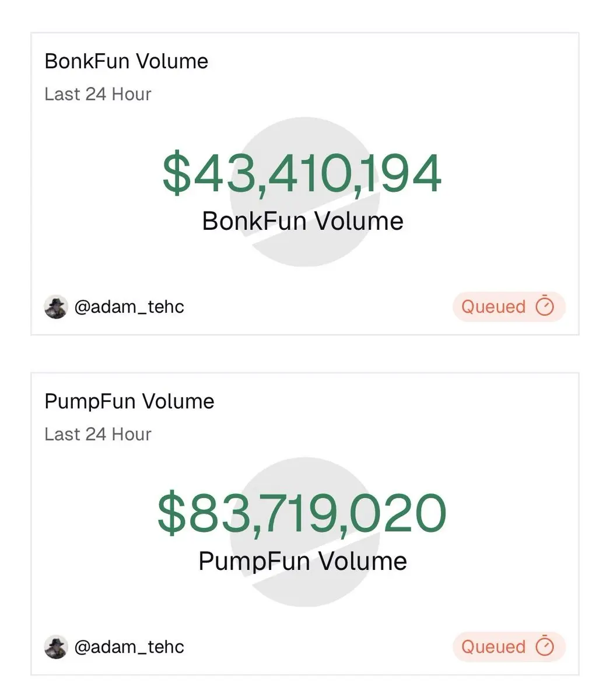Click the Dune watermark logo behind $83,719,020
Viewport: 610px width, 700px height.
(304, 532)
